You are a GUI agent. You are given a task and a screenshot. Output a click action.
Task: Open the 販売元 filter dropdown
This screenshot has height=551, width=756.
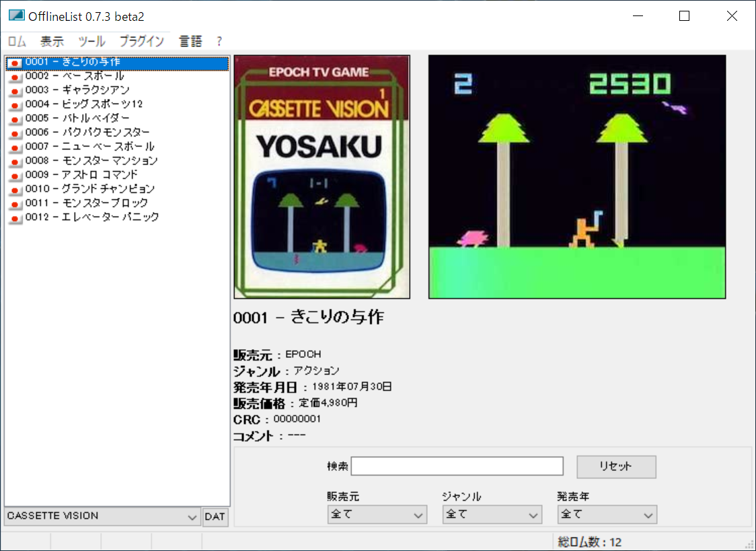pos(377,515)
